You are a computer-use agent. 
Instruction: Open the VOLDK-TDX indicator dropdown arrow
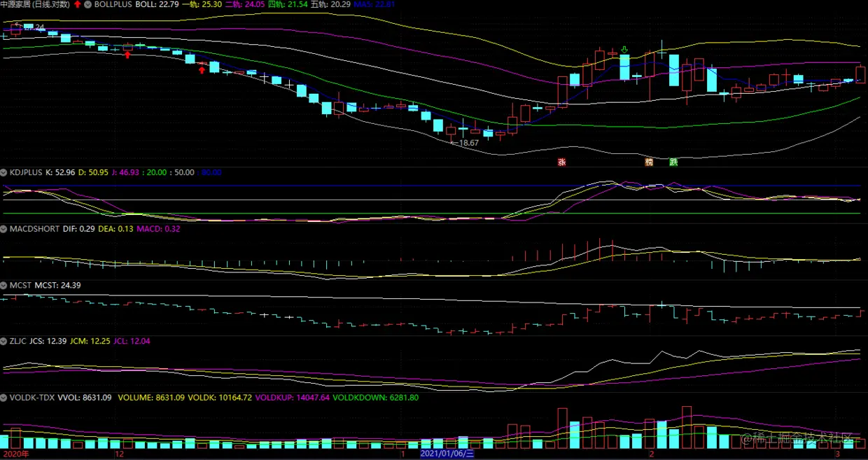5,398
